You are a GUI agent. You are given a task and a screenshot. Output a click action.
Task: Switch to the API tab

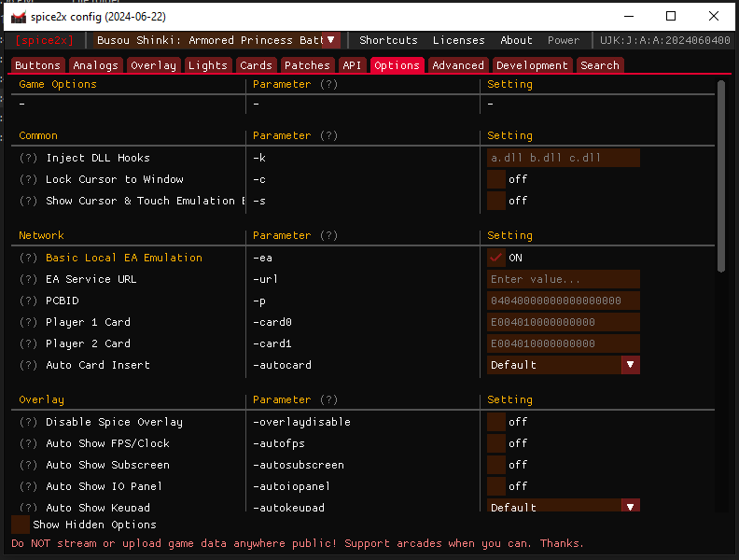click(x=352, y=65)
